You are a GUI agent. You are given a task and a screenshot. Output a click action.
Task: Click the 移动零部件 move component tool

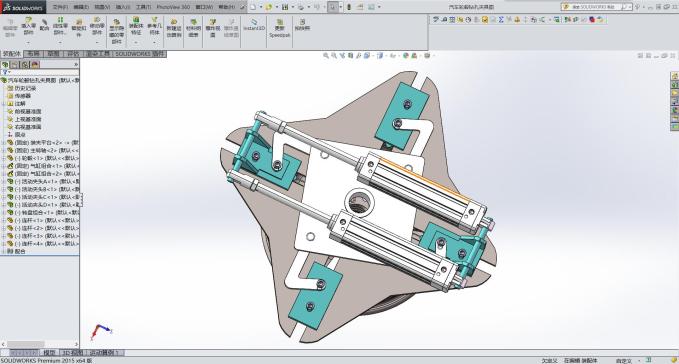pos(97,26)
